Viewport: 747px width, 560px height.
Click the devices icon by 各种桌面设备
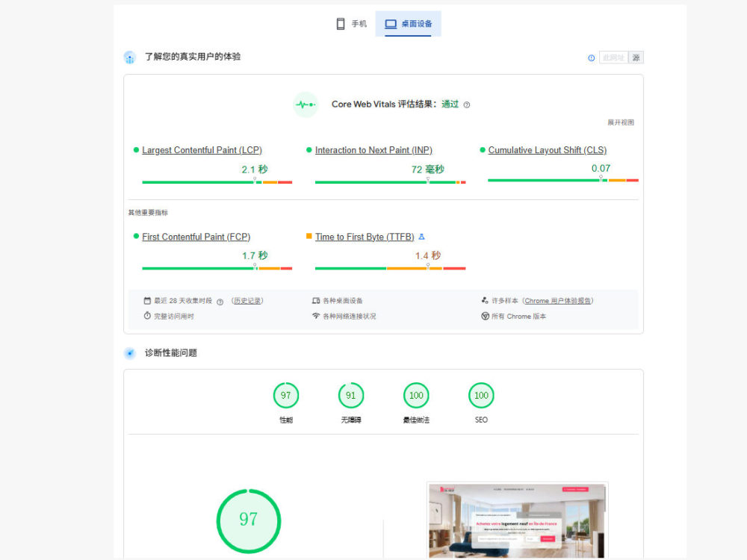tap(316, 300)
